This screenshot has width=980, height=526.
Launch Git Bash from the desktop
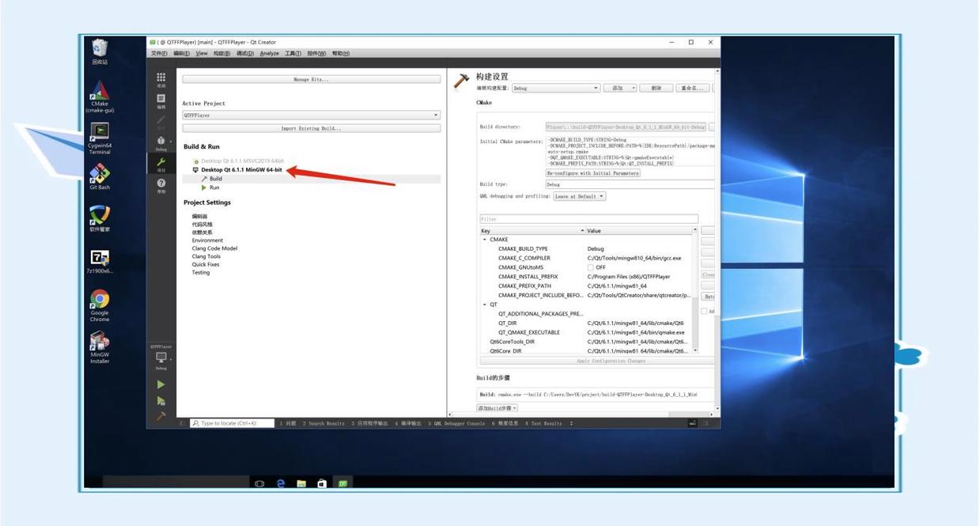pyautogui.click(x=100, y=177)
